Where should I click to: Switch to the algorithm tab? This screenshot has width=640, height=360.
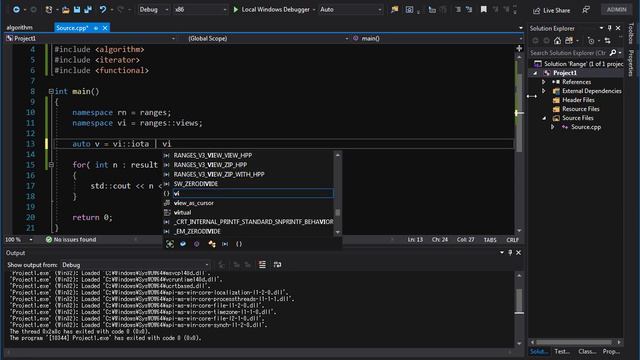[19, 28]
